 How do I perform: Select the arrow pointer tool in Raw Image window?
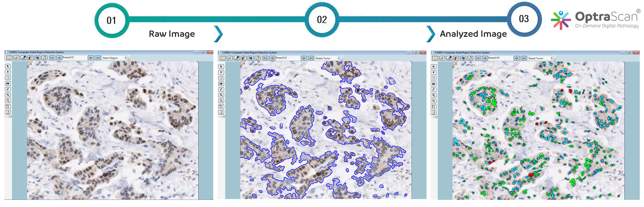[8, 66]
